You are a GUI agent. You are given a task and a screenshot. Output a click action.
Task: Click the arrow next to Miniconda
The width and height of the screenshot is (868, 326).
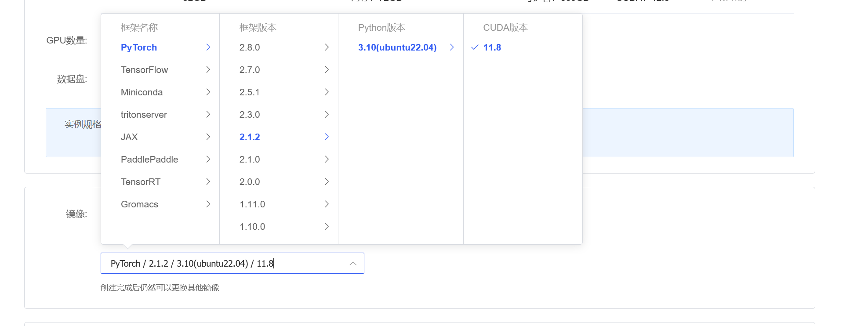pos(208,92)
